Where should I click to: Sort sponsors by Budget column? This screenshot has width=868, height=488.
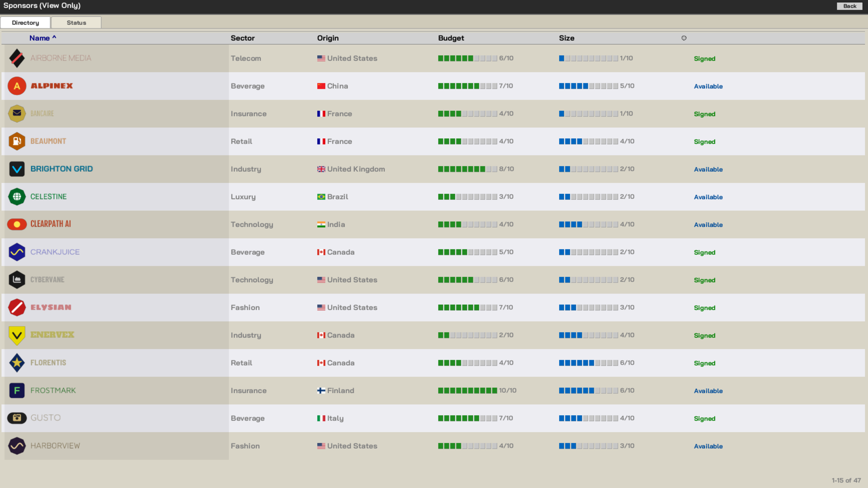451,38
